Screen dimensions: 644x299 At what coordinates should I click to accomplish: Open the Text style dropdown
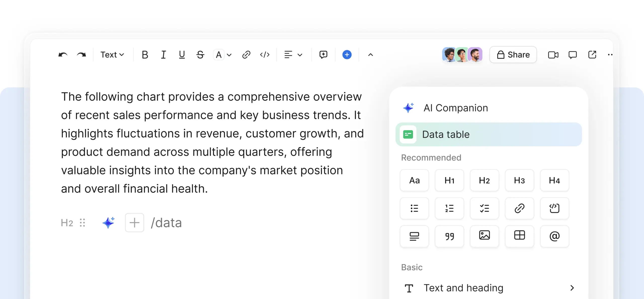click(x=112, y=55)
